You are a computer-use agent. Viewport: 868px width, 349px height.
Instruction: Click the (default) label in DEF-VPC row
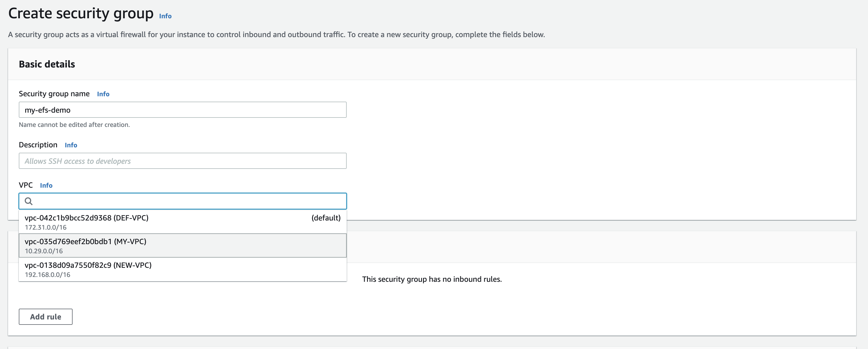tap(326, 218)
